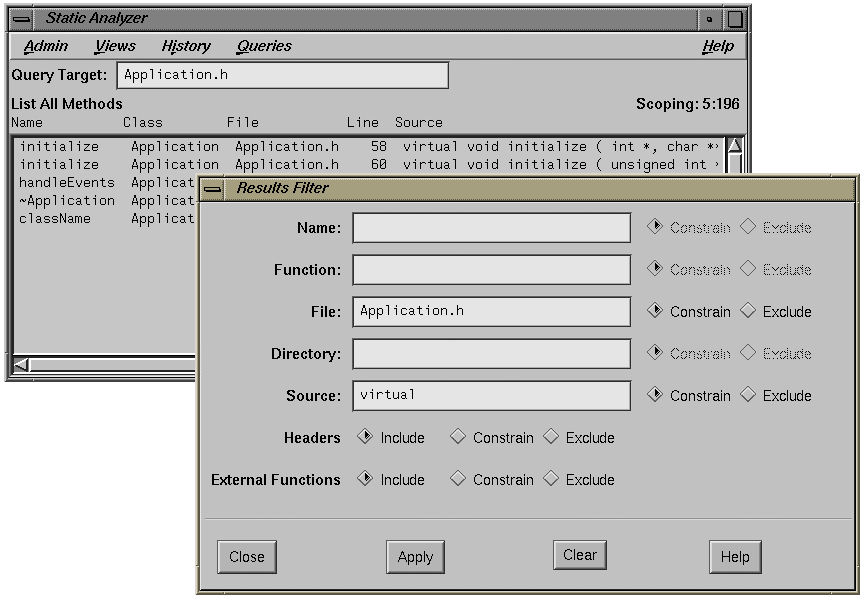Click in the Function filter field
This screenshot has height=597, width=862.
[490, 269]
